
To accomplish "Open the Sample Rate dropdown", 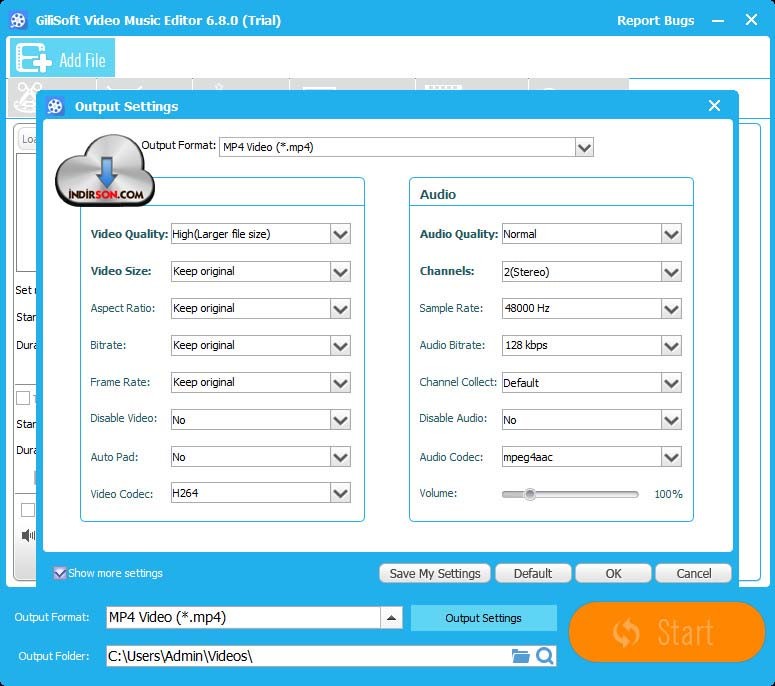I will [x=671, y=309].
